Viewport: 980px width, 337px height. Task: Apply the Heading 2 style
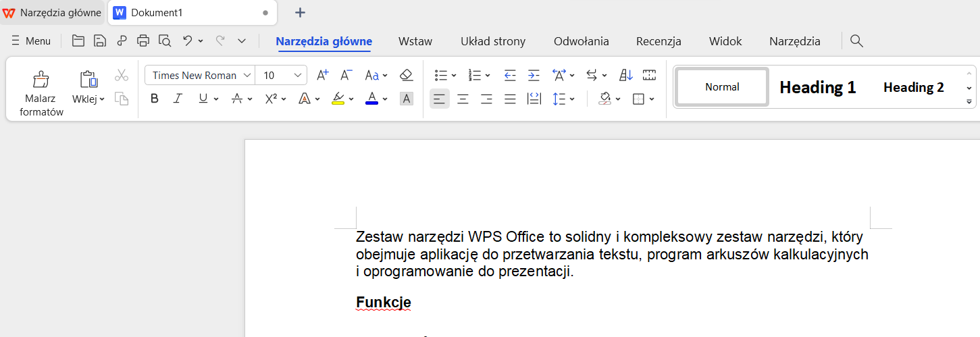tap(914, 87)
